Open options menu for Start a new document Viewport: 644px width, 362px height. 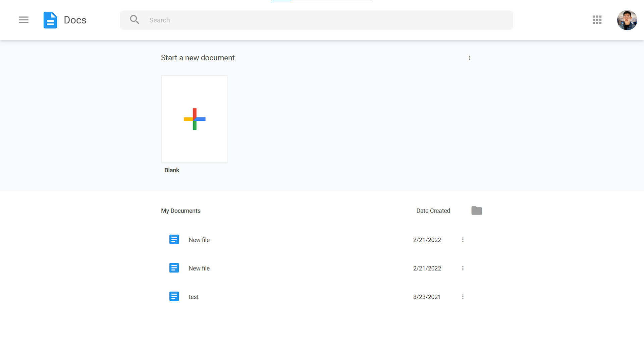coord(470,58)
